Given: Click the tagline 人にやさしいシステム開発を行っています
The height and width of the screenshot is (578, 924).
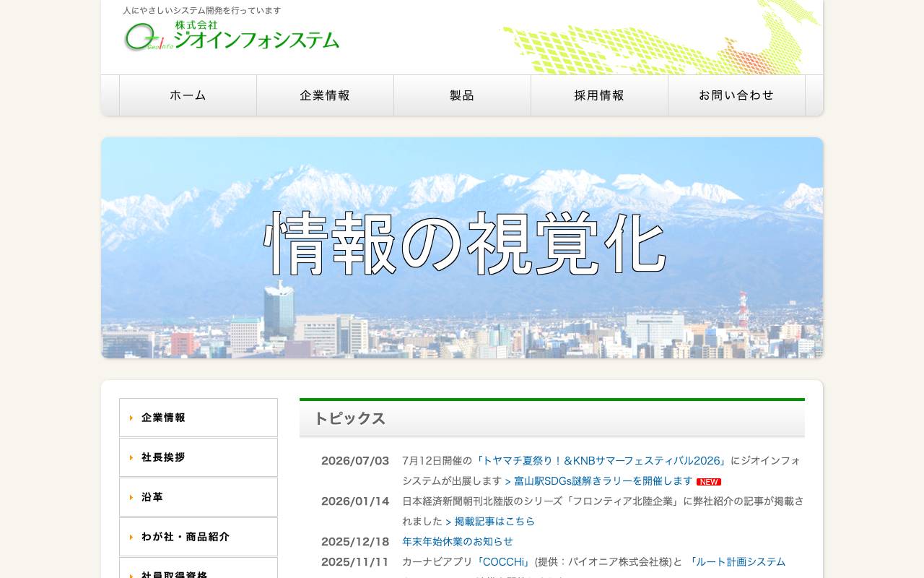Looking at the screenshot, I should (x=202, y=11).
